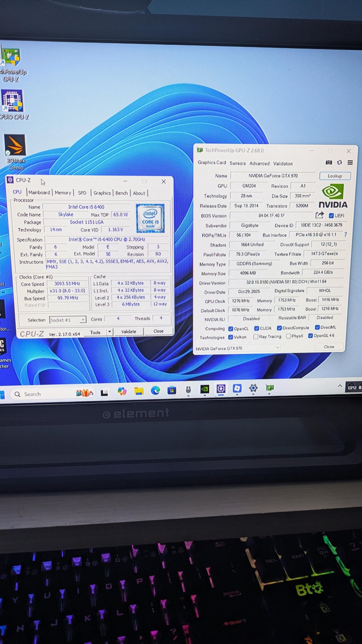Switch to the Mainboard tab in CPU-Z
Image resolution: width=362 pixels, height=644 pixels.
click(39, 193)
